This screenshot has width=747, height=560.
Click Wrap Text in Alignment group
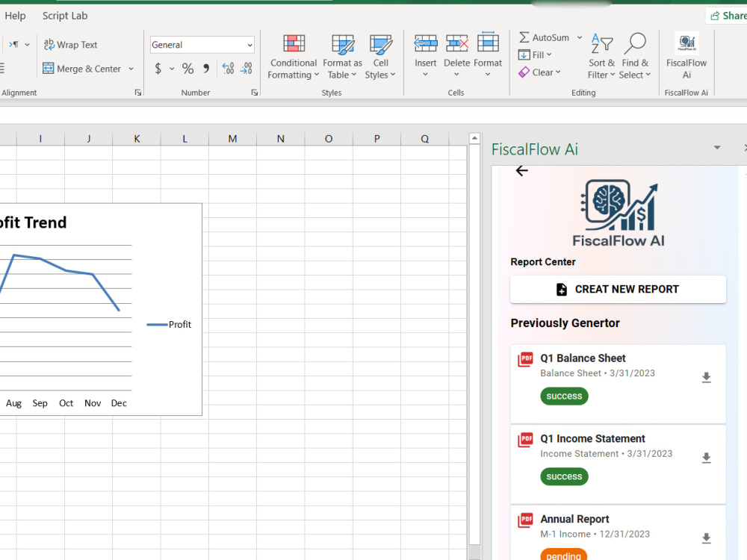click(x=70, y=45)
